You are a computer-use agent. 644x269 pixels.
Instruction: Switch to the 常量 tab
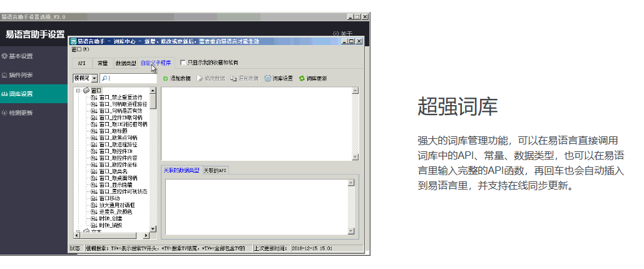pyautogui.click(x=103, y=63)
